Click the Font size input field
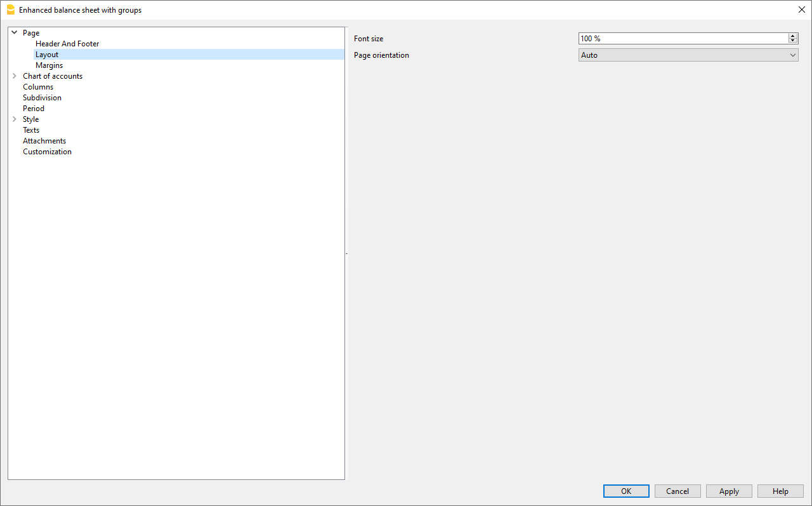This screenshot has width=812, height=506. click(682, 39)
